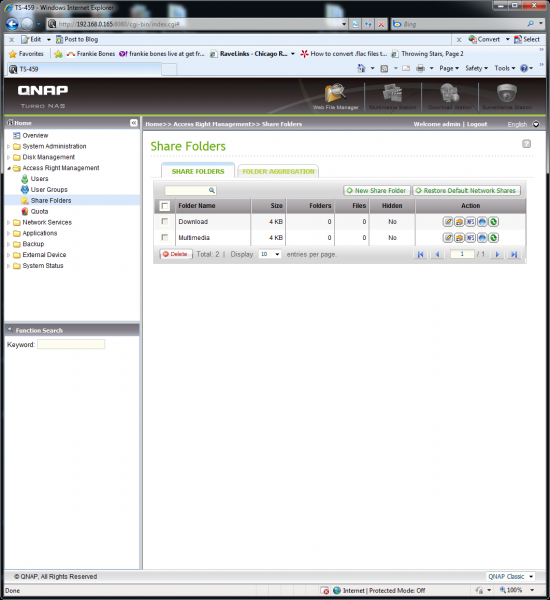Click the Keyword function search field

(x=71, y=344)
